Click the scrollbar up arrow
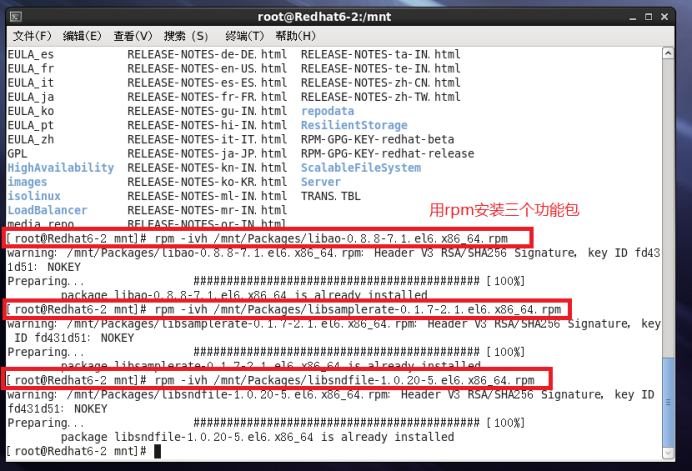Viewport: 692px width, 471px height. click(668, 53)
